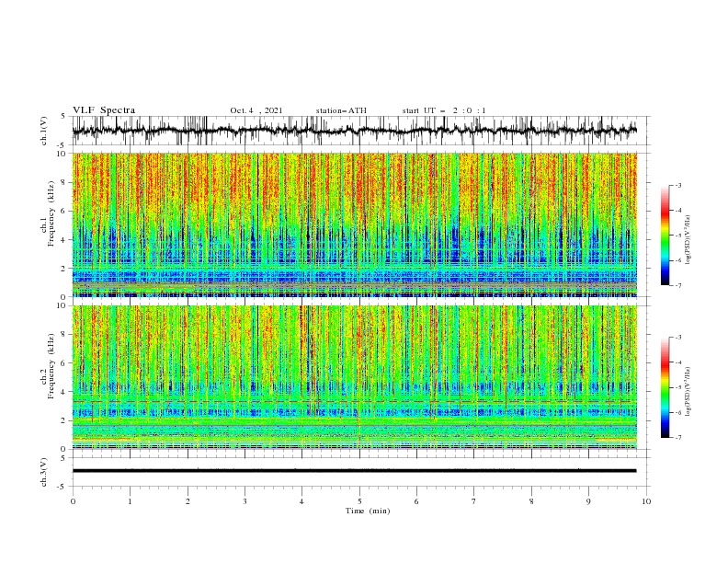Click the "ch.1(V)" axis label
This screenshot has width=728, height=563.
[44, 131]
